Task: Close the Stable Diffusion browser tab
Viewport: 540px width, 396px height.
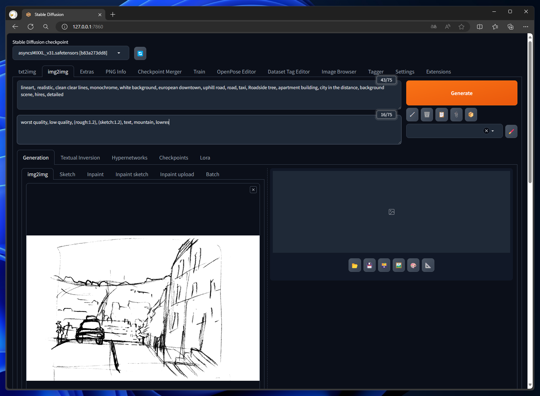Action: (x=100, y=14)
